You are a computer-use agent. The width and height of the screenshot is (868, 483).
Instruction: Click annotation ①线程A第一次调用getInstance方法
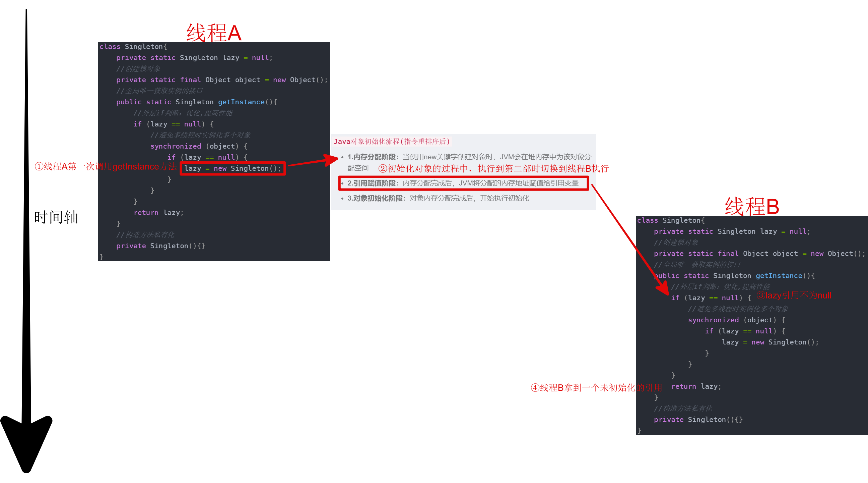click(106, 166)
